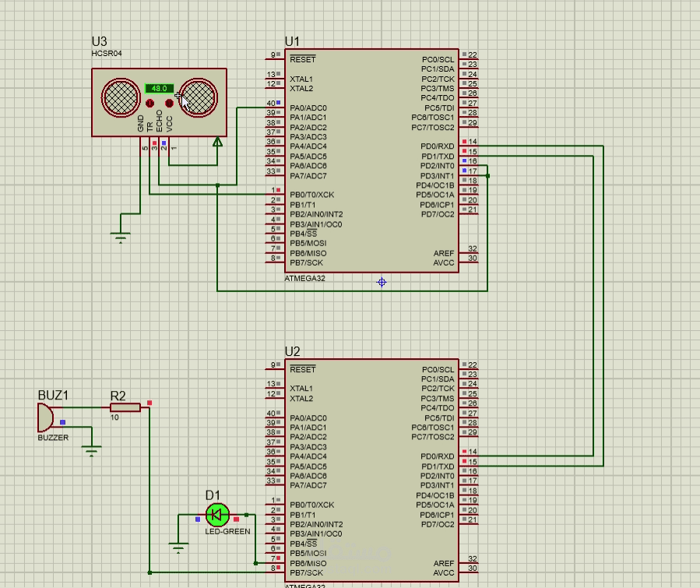Click the AREF pin label on U1
Viewport: 700px width, 588px height.
[x=444, y=253]
